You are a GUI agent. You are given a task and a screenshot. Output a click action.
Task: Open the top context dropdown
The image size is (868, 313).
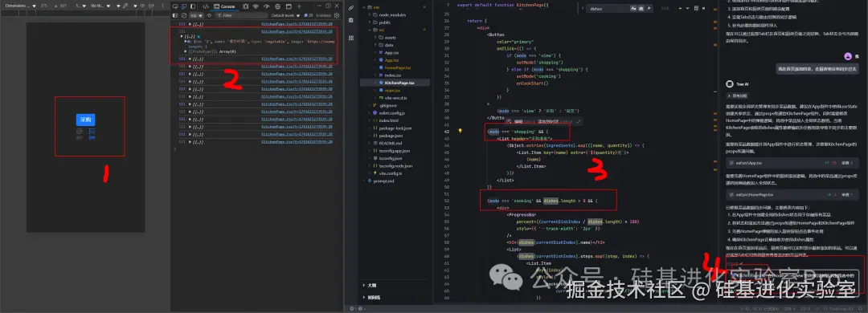point(197,15)
